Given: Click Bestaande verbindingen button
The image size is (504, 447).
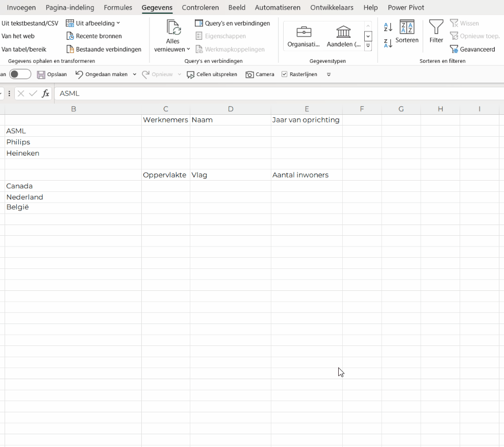Looking at the screenshot, I should (x=104, y=49).
